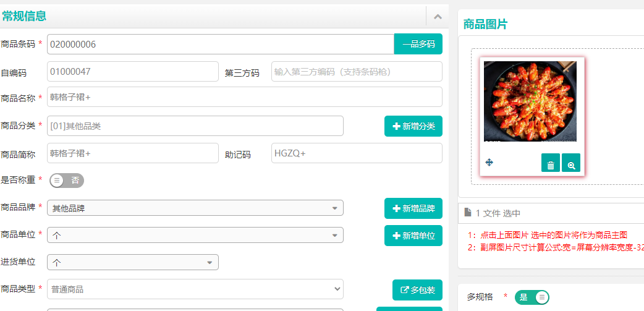
Task: Click the trash icon to delete product image
Action: coord(550,163)
